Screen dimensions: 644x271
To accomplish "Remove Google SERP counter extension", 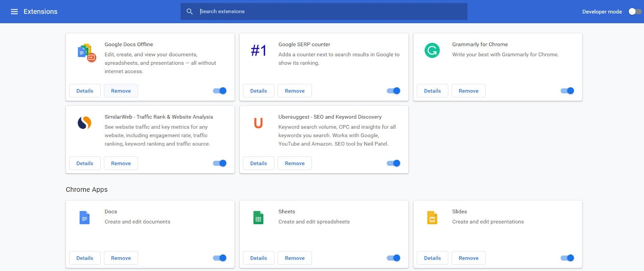I will (295, 91).
